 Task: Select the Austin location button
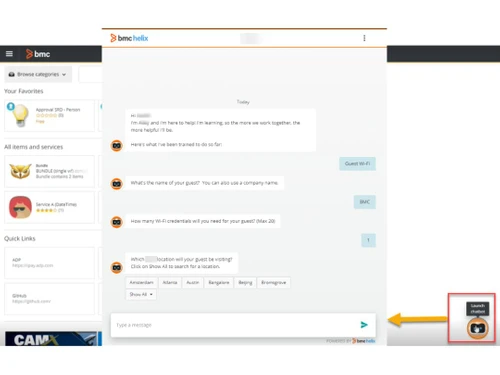(x=192, y=282)
